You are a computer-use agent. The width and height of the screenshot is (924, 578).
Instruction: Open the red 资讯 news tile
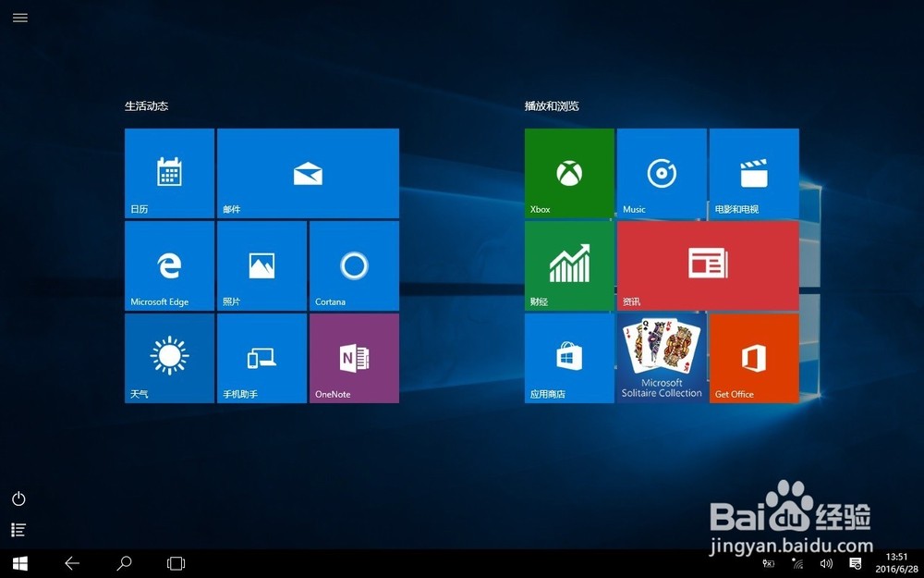[x=708, y=265]
